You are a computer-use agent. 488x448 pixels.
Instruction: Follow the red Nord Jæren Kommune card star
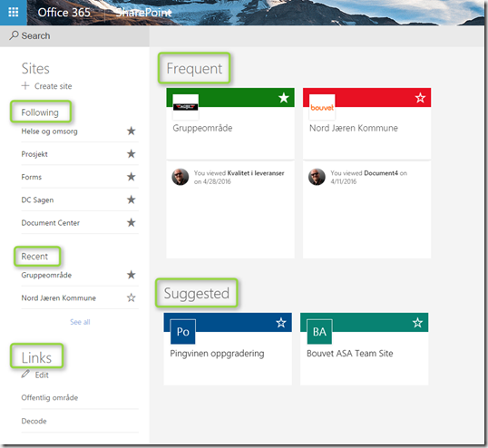coord(420,98)
